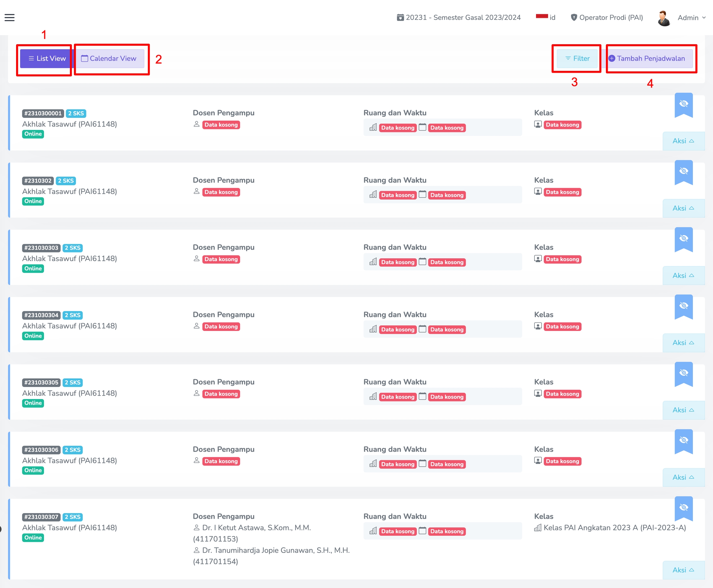The width and height of the screenshot is (713, 588).
Task: Click the room building icon for #2310300001
Action: point(373,127)
